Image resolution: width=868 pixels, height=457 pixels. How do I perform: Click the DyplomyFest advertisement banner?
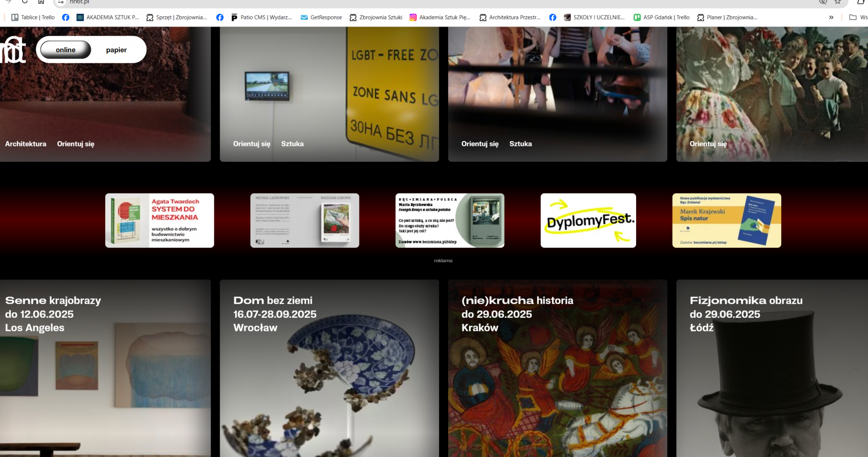click(588, 221)
